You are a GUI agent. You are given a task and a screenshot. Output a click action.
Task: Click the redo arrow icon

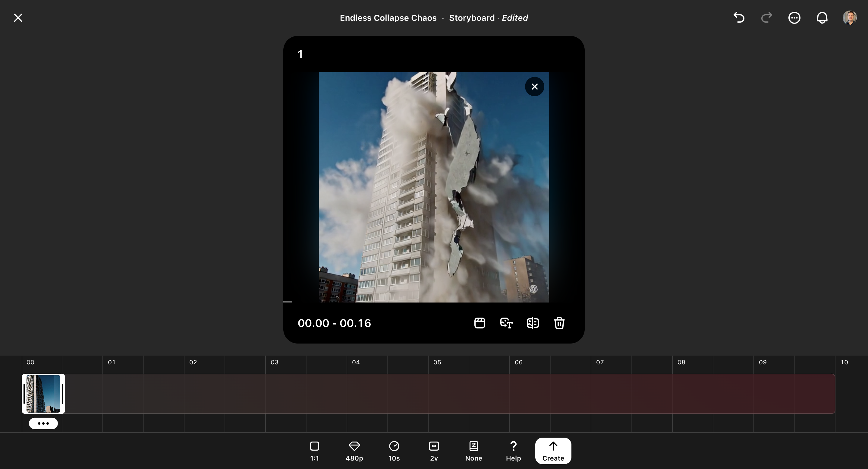tap(766, 17)
